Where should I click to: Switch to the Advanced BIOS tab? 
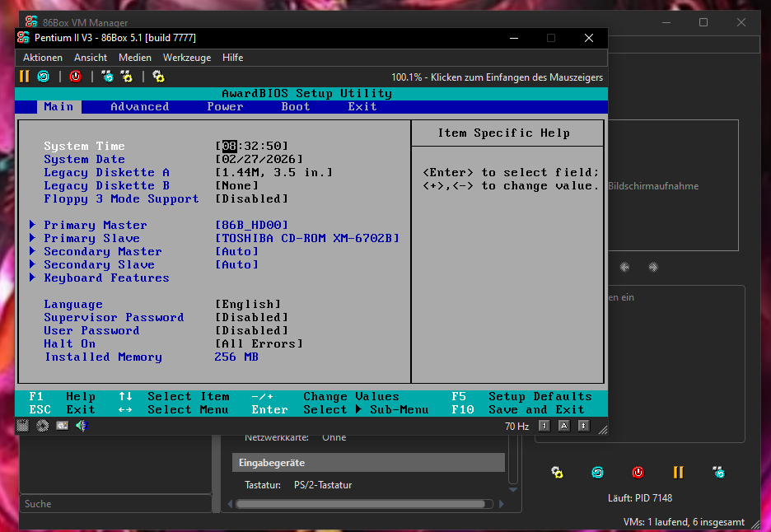click(x=140, y=107)
